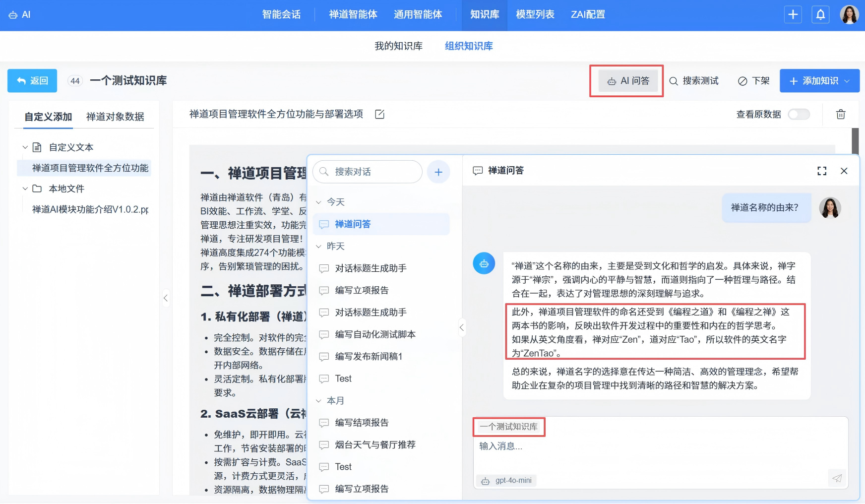Open the 模型列表 menu item
Viewport: 865px width, 504px height.
click(x=535, y=15)
